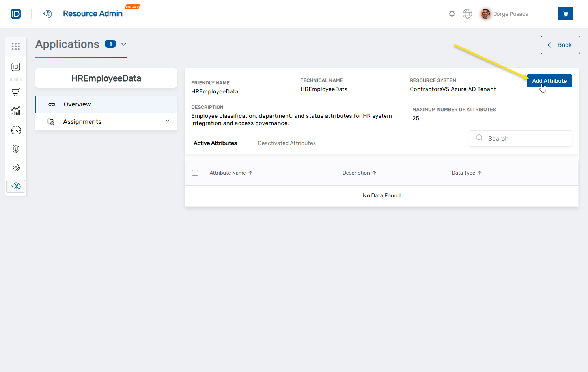Click the Add Attribute button
The width and height of the screenshot is (588, 372).
(x=549, y=81)
